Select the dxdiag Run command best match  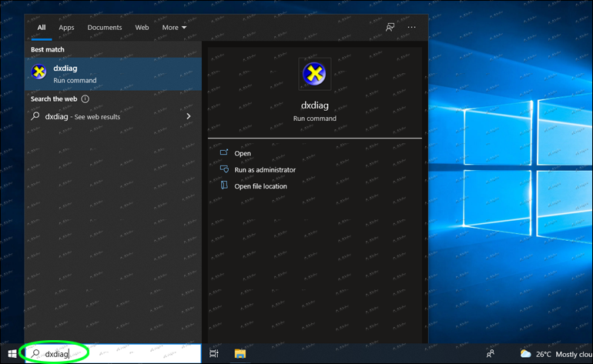click(113, 74)
